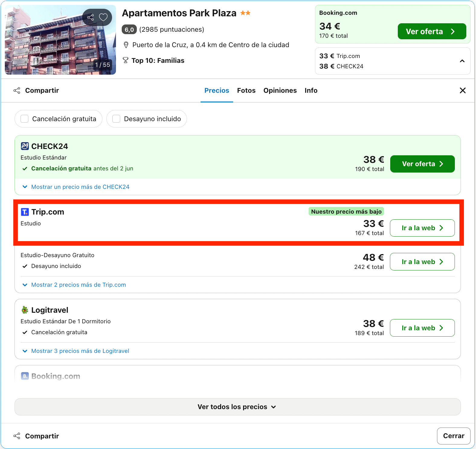Click the Cerrar button
476x449 pixels.
pyautogui.click(x=454, y=436)
